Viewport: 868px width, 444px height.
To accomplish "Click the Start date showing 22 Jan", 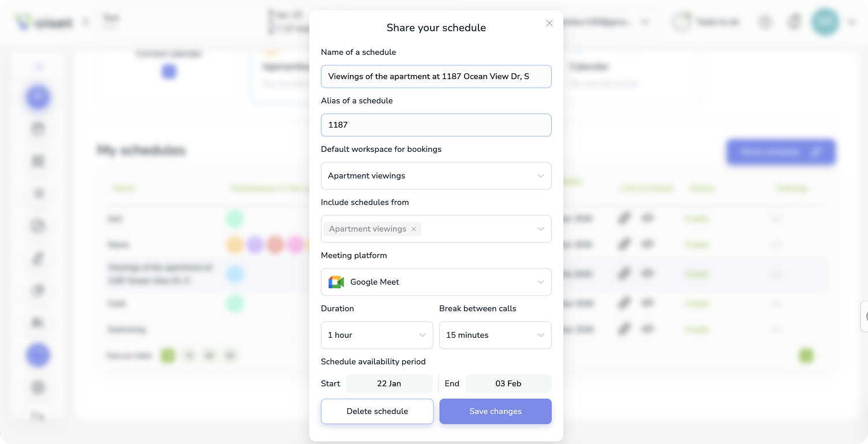I will (x=389, y=383).
